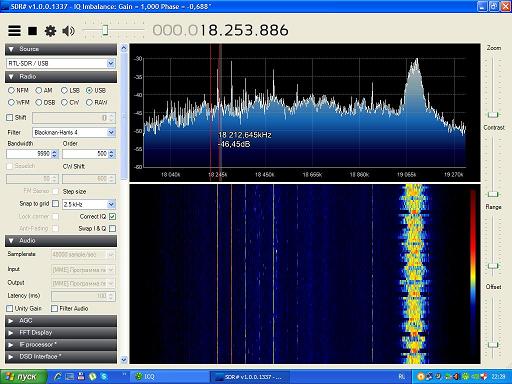The width and height of the screenshot is (512, 384).
Task: Enable the Snap to grid checkbox
Action: pos(56,203)
